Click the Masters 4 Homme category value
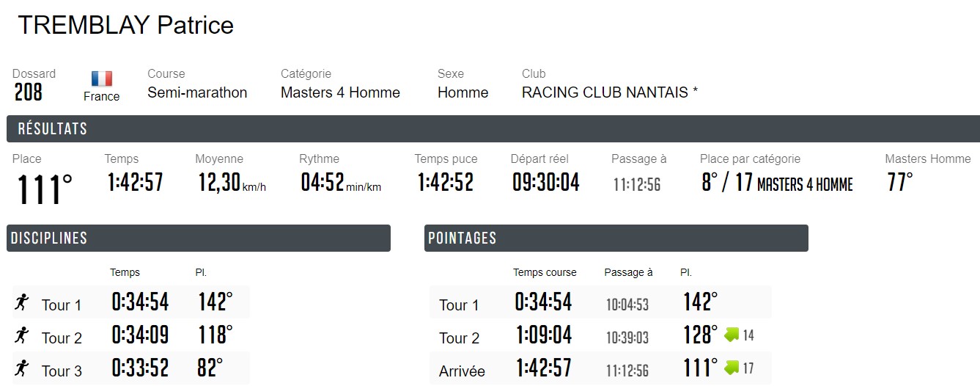The width and height of the screenshot is (980, 386). click(340, 92)
